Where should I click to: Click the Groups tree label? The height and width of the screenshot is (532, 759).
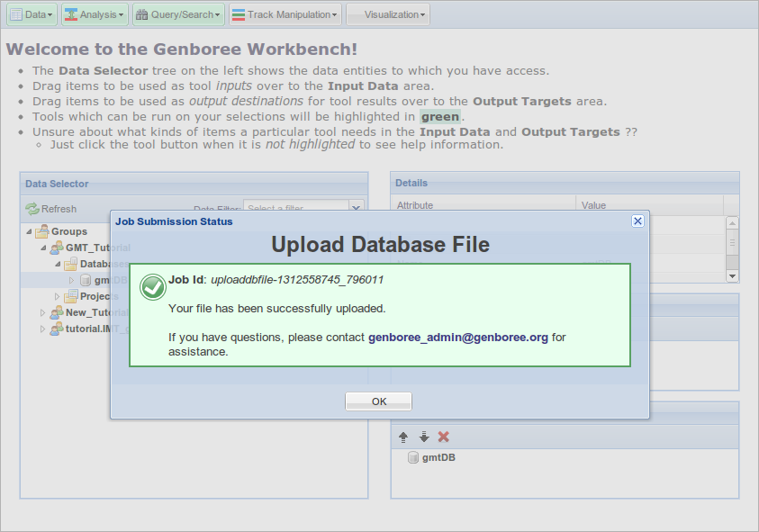69,231
